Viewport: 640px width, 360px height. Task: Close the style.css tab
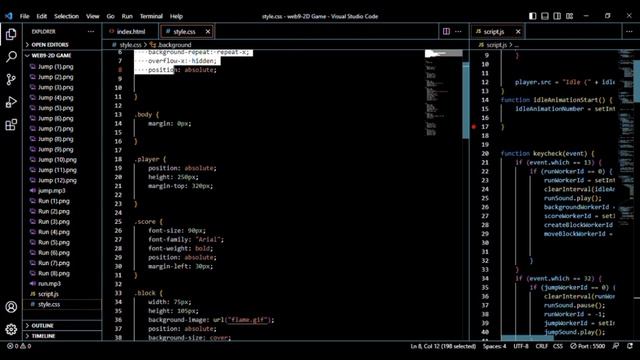point(208,31)
